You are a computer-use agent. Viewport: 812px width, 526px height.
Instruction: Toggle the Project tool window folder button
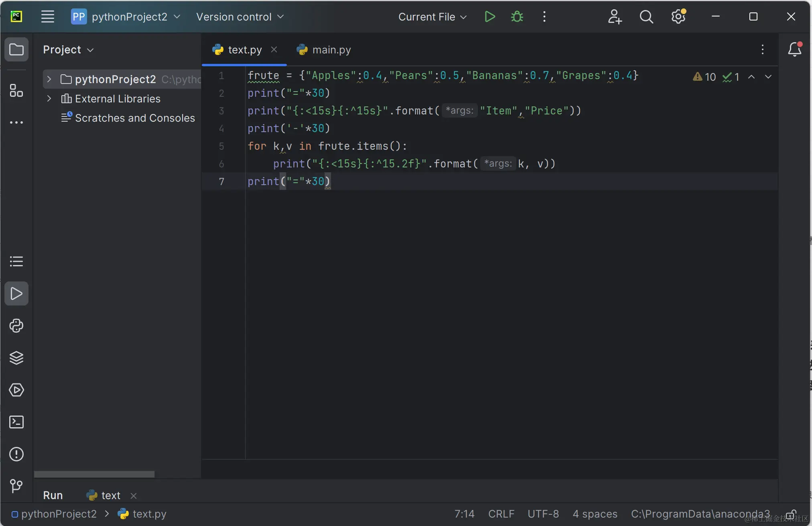pos(16,49)
